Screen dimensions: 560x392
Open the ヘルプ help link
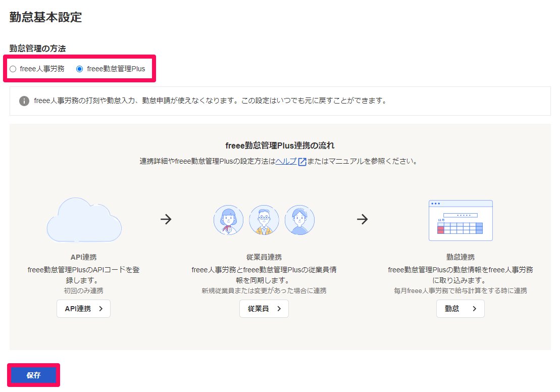(286, 161)
